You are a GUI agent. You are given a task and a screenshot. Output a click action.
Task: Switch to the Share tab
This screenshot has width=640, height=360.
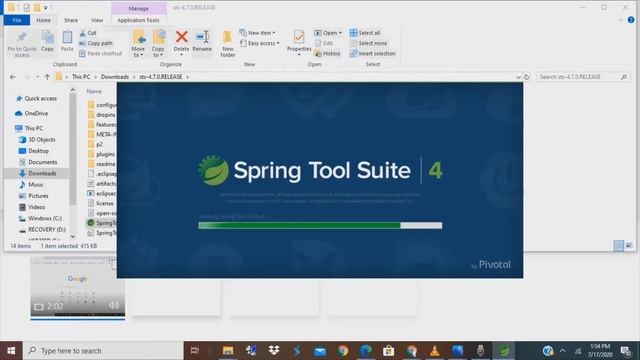(71, 20)
